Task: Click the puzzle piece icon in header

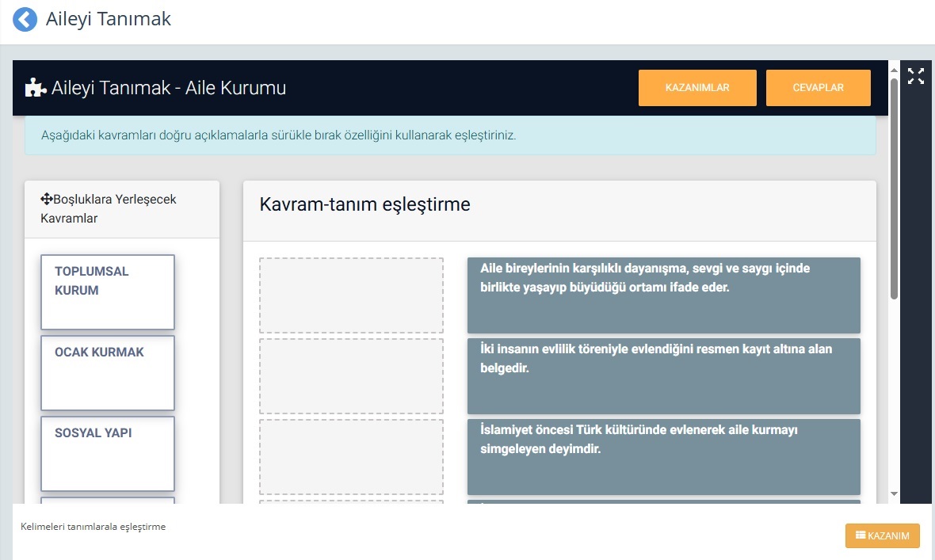Action: (35, 88)
